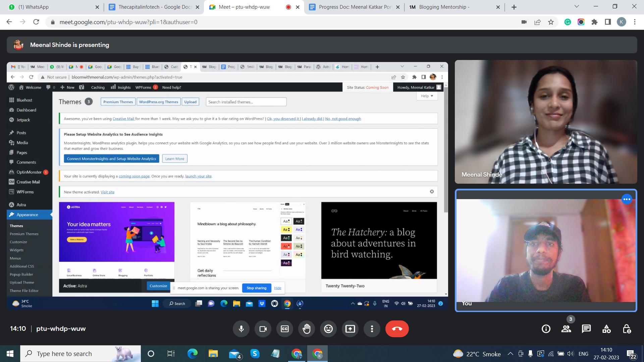Toggle captions CC button
This screenshot has height=362, width=644.
[285, 329]
